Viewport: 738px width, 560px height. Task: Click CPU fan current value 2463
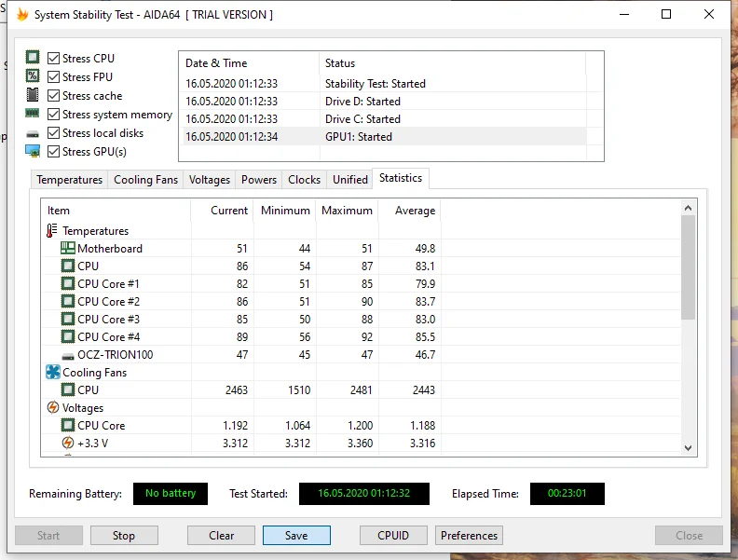click(x=237, y=390)
